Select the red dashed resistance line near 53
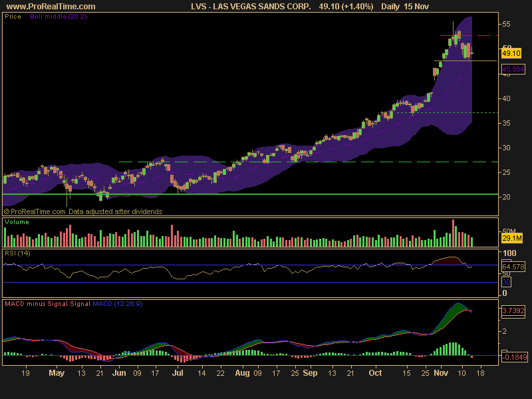This screenshot has width=532, height=399. 469,35
